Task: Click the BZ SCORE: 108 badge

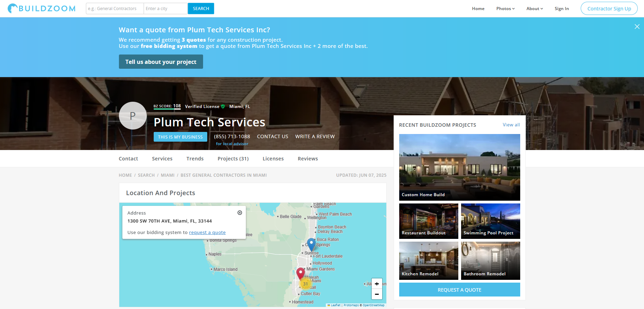Action: (167, 106)
